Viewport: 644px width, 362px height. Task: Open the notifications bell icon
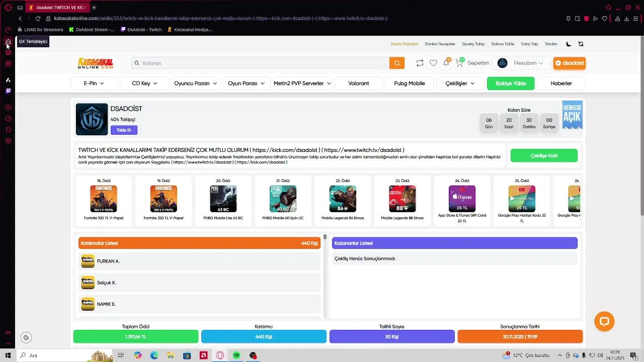coord(446,63)
